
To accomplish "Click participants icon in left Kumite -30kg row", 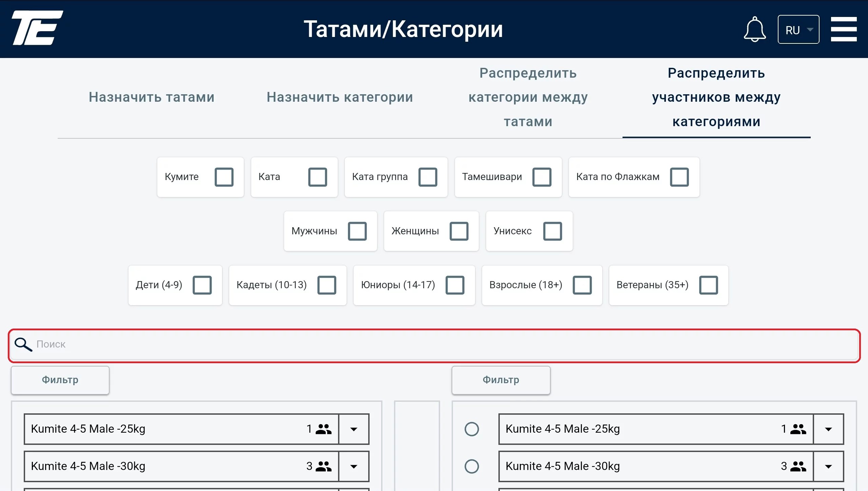I will 323,467.
